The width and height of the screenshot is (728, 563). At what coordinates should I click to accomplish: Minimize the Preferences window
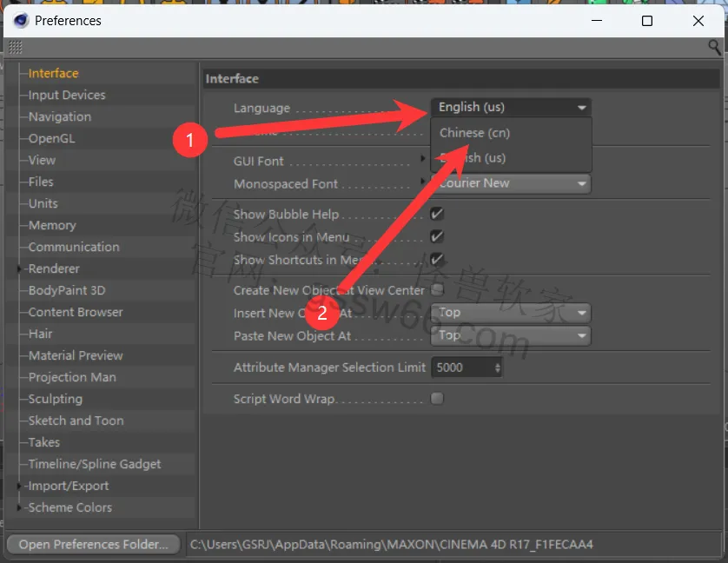[597, 21]
